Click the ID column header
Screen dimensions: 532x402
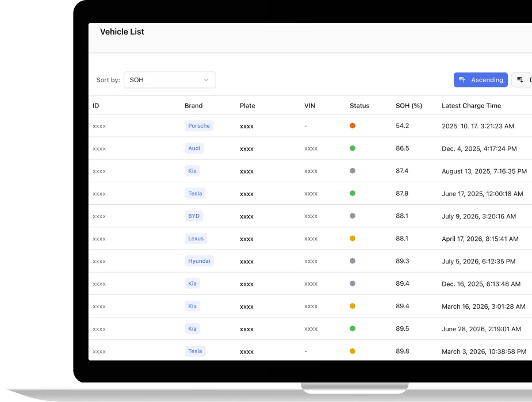(x=96, y=106)
